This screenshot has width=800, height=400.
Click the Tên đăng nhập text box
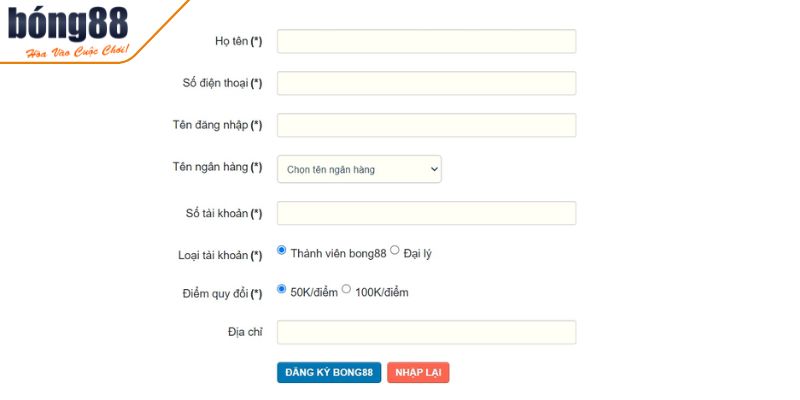coord(426,125)
